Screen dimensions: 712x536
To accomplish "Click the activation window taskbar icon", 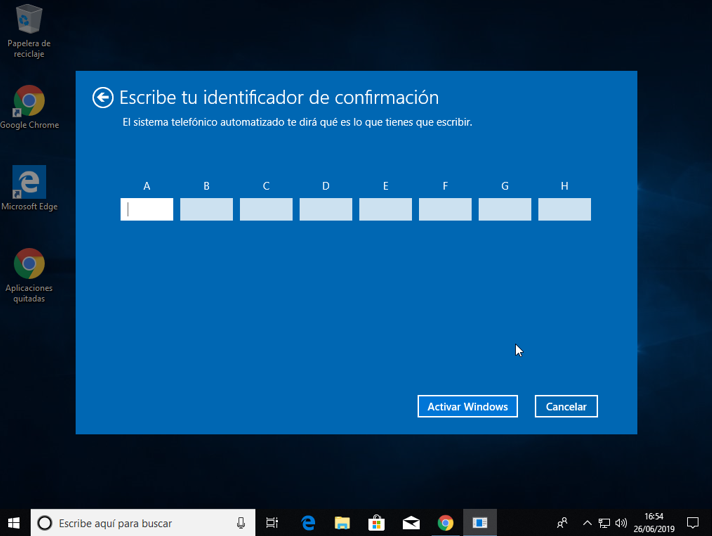I will [480, 523].
